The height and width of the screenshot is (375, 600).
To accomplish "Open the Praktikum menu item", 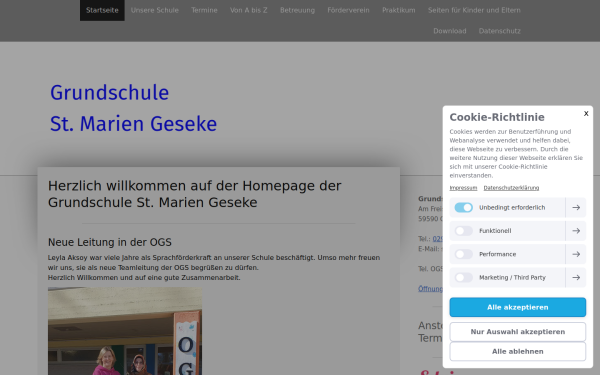I will click(399, 10).
